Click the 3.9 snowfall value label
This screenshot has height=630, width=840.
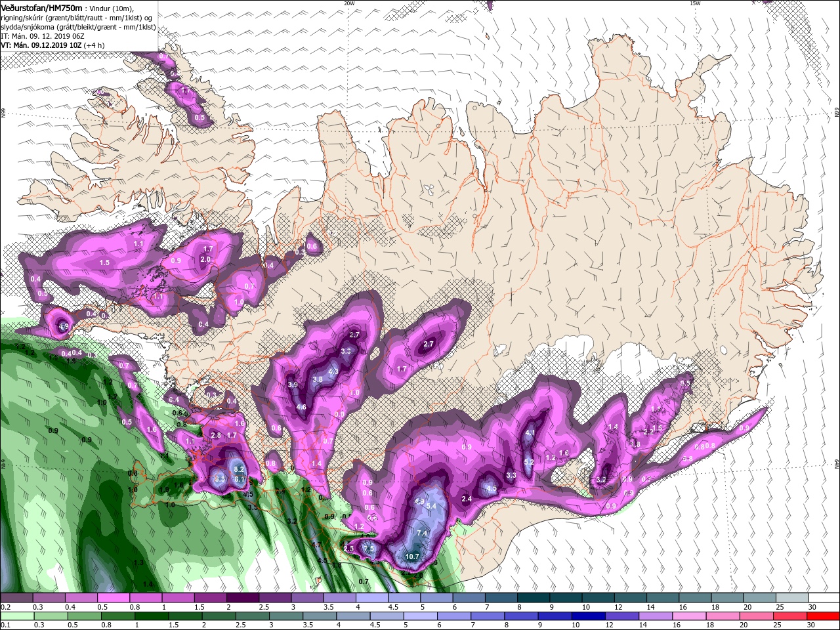tap(293, 385)
